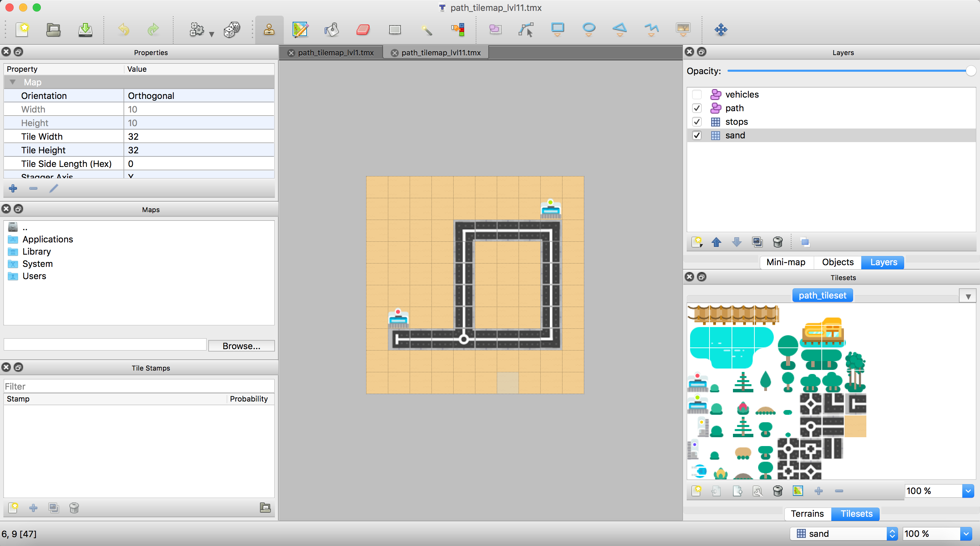980x546 pixels.
Task: Add a property with the plus icon
Action: tap(13, 188)
